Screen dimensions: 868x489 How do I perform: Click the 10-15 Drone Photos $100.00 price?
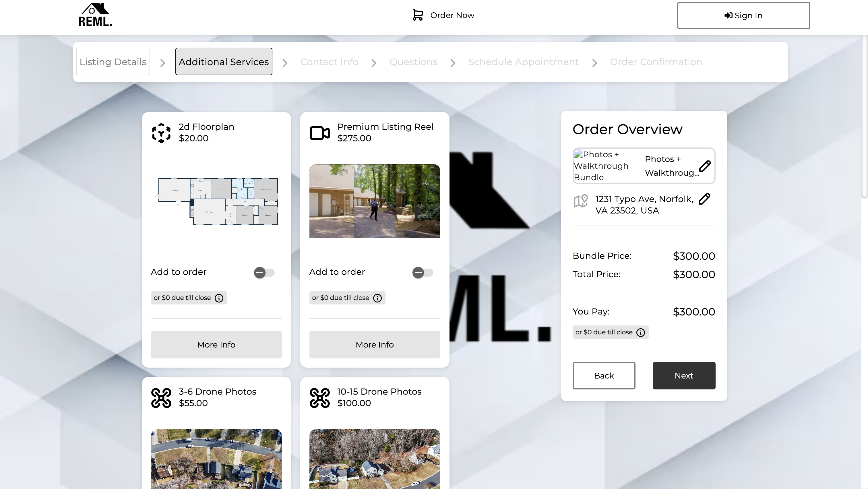pyautogui.click(x=354, y=403)
